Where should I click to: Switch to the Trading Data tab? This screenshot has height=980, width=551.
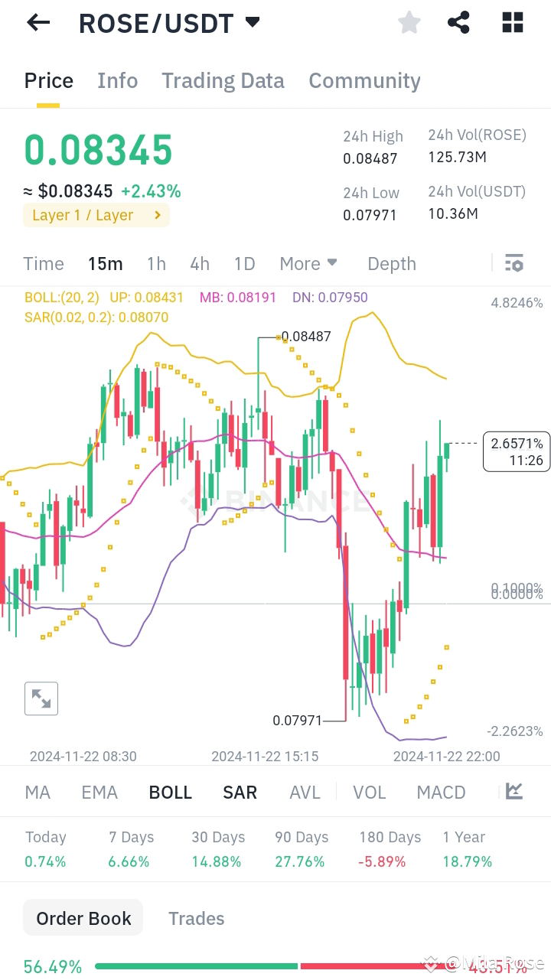coord(223,80)
